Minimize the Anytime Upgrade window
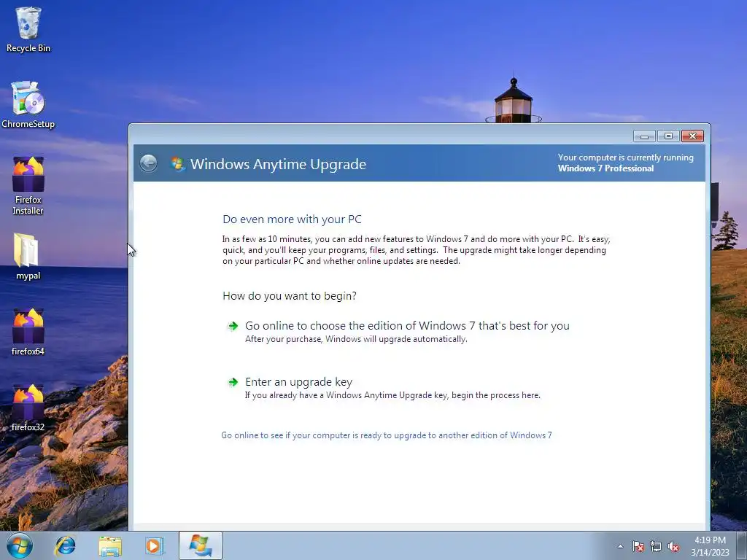The width and height of the screenshot is (747, 560). pyautogui.click(x=644, y=136)
